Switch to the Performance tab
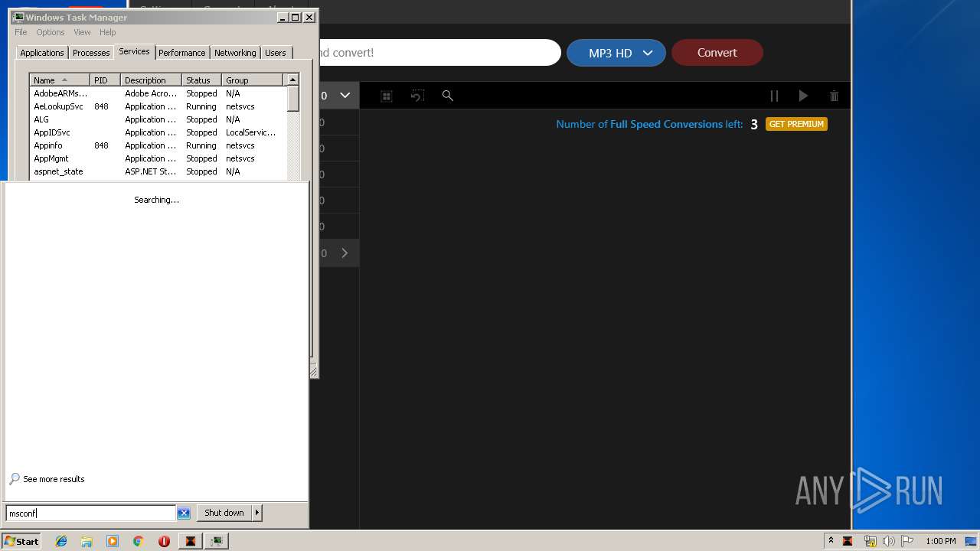Image resolution: width=980 pixels, height=551 pixels. 182,53
